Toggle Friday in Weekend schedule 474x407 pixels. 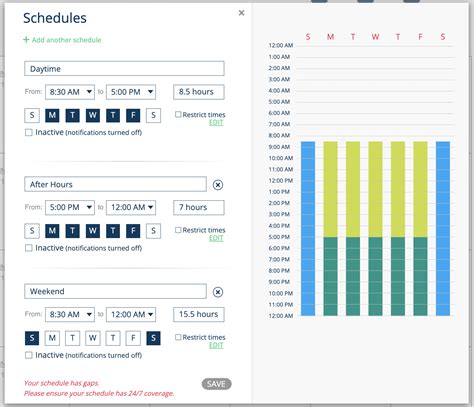133,338
